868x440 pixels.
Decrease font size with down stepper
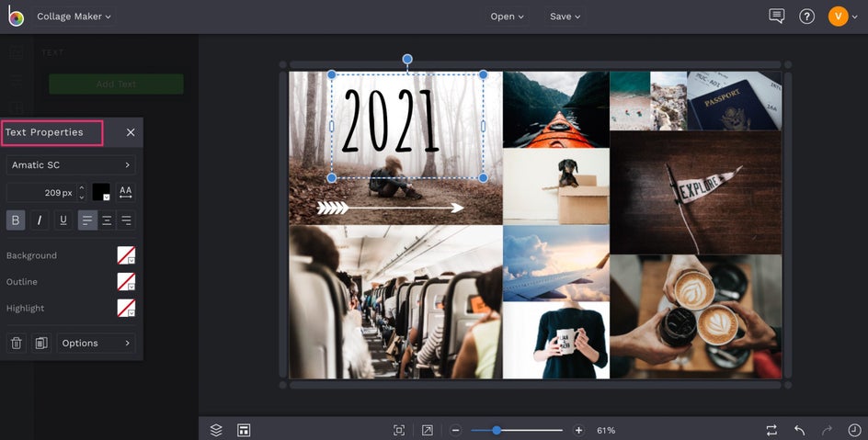click(82, 197)
